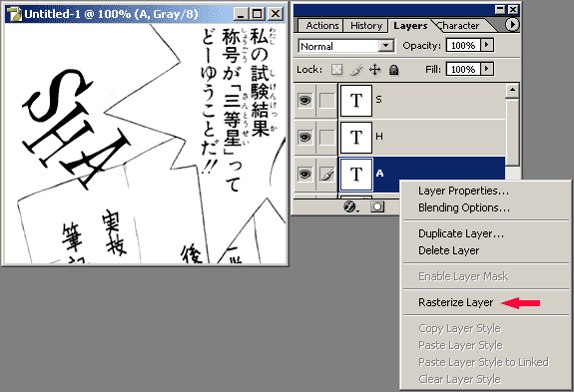This screenshot has height=392, width=574.
Task: Select Blending Options… menu entry
Action: pyautogui.click(x=464, y=207)
